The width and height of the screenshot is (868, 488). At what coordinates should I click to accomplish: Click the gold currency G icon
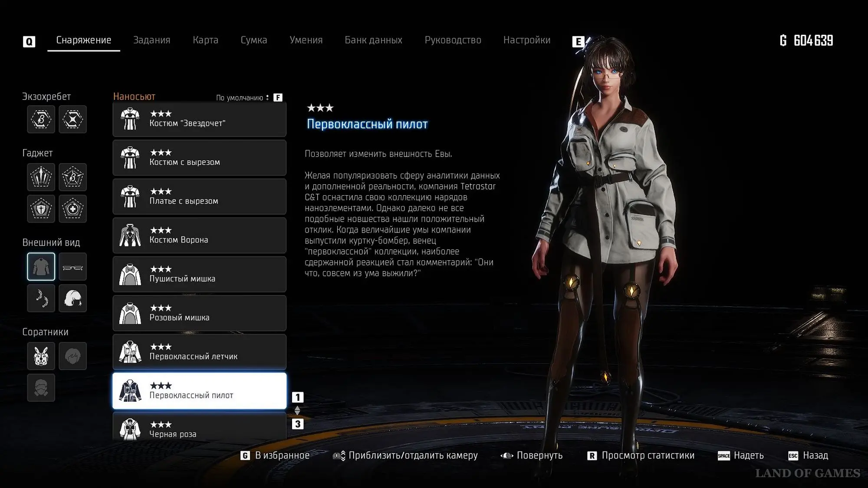click(x=783, y=40)
